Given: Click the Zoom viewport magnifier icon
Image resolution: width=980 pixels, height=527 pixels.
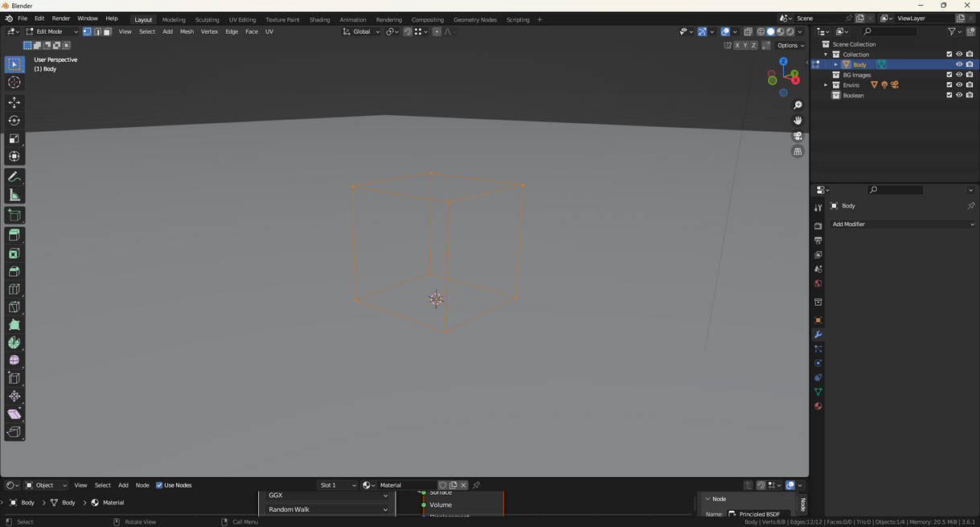Looking at the screenshot, I should 798,105.
